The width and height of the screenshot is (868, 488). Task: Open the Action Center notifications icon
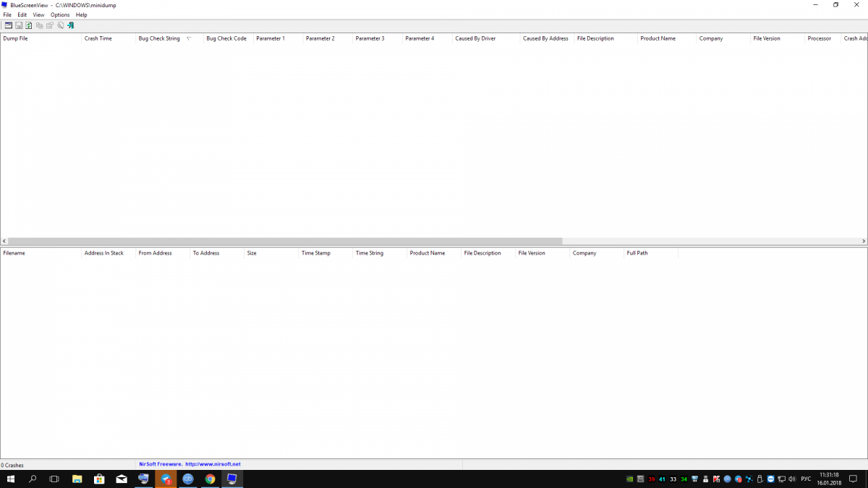853,479
